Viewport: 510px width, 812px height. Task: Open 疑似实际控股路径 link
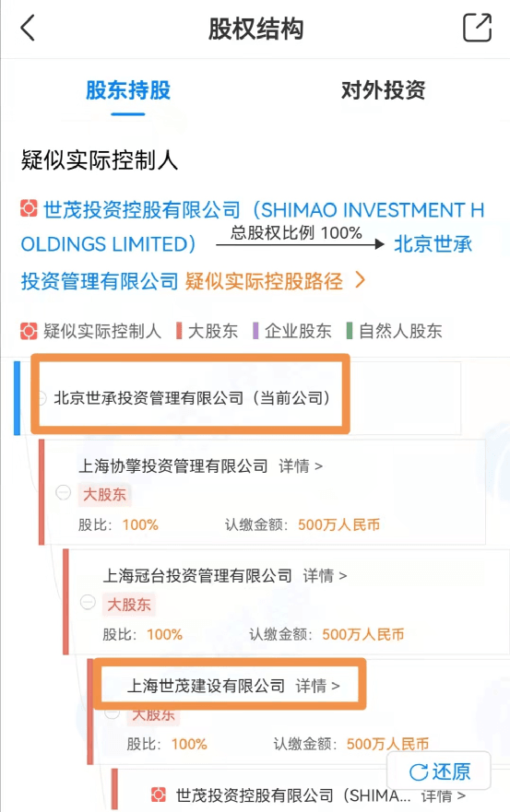(x=275, y=281)
